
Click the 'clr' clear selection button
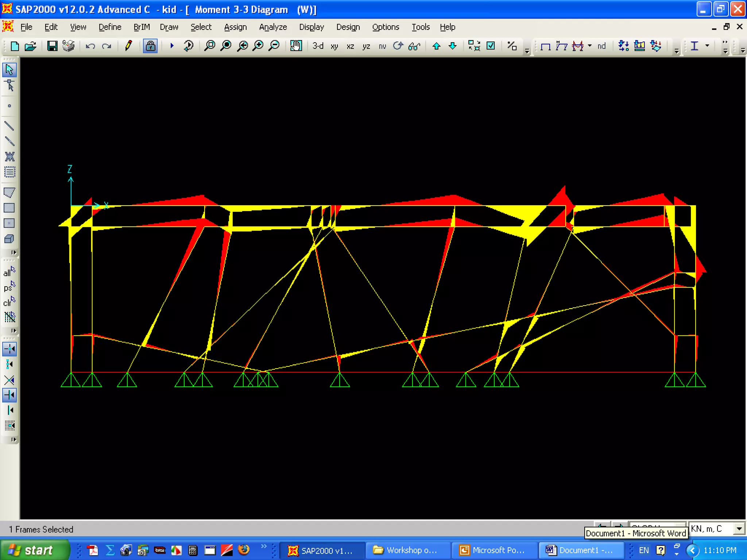tap(9, 302)
